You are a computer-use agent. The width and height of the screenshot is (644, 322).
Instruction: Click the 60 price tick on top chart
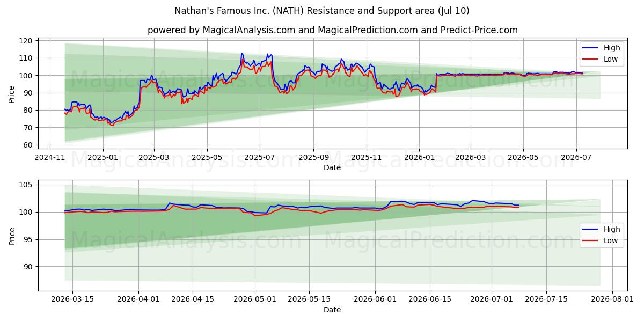coord(29,145)
